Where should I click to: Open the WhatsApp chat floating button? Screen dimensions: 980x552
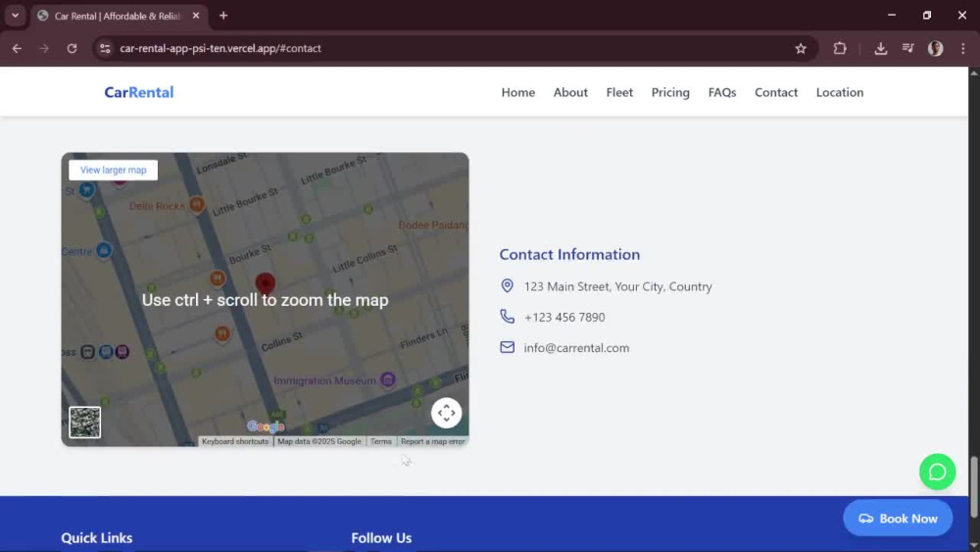click(937, 472)
